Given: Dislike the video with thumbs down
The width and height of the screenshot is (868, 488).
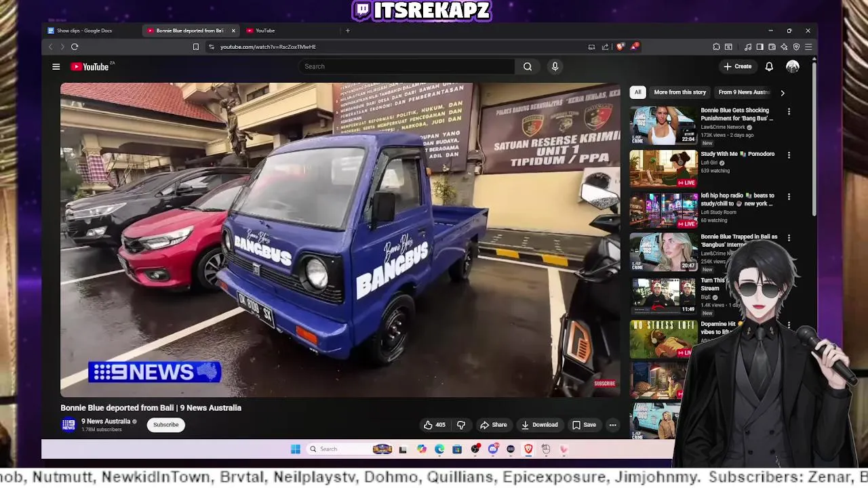Looking at the screenshot, I should pyautogui.click(x=461, y=425).
